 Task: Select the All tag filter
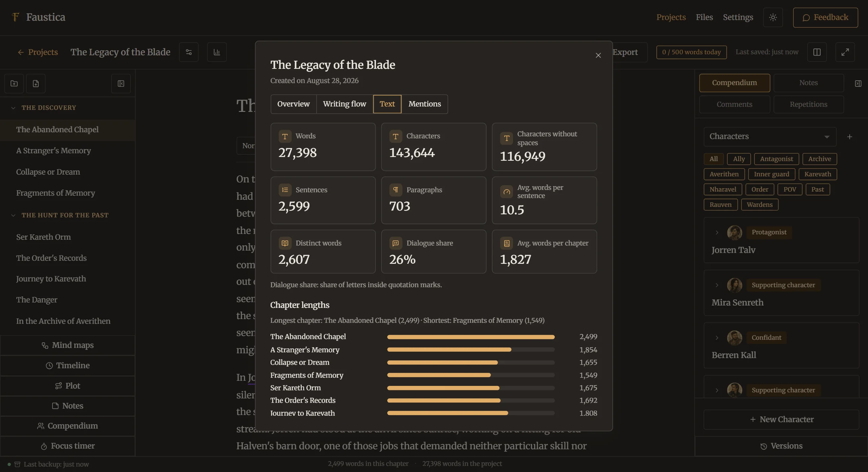(x=713, y=159)
